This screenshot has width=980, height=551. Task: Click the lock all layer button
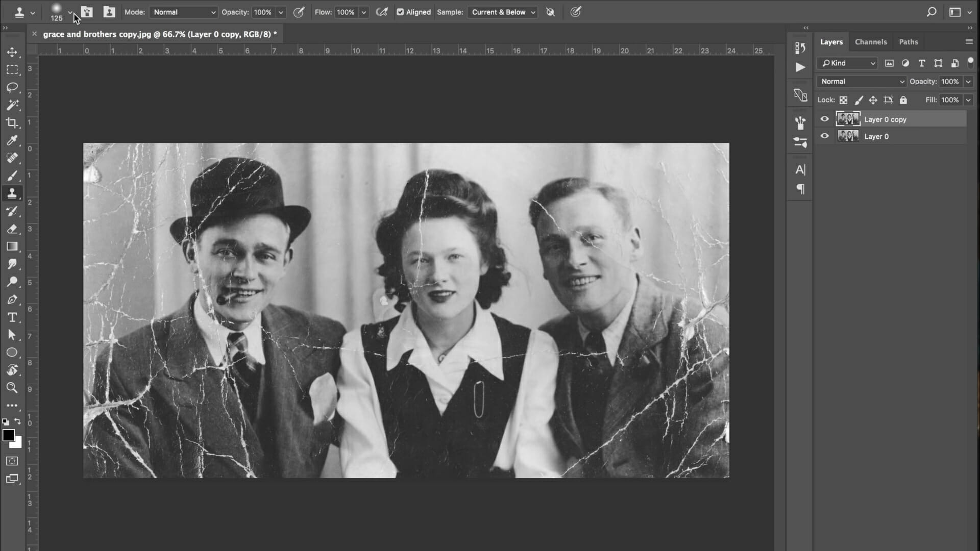click(x=903, y=100)
